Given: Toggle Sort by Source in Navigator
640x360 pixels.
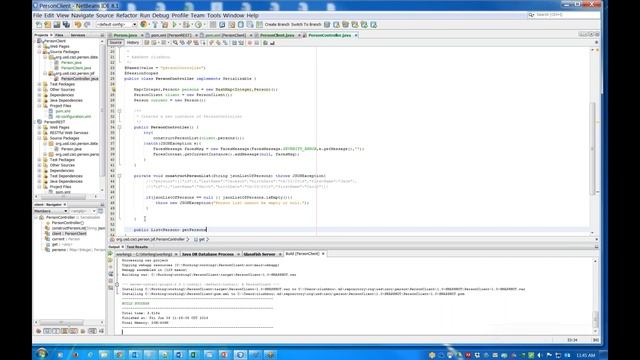Looking at the screenshot, I should [x=101, y=331].
